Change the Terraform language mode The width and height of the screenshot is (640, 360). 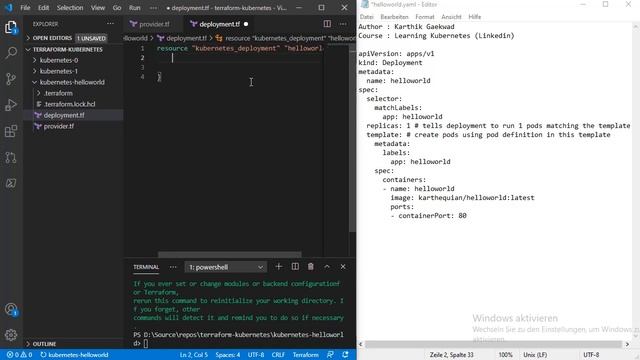(x=306, y=355)
